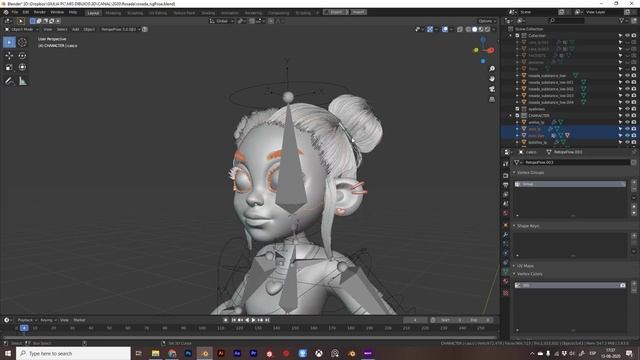The height and width of the screenshot is (360, 640).
Task: Select rosada_substance_low.002 in outliner
Action: (551, 89)
